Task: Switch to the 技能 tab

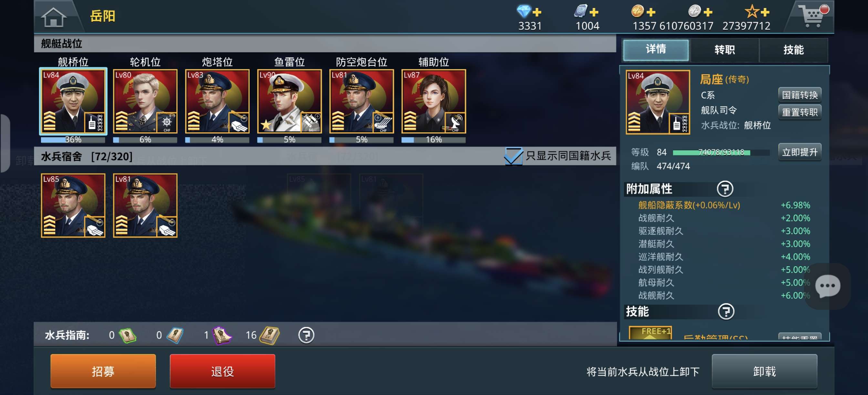Action: point(793,50)
